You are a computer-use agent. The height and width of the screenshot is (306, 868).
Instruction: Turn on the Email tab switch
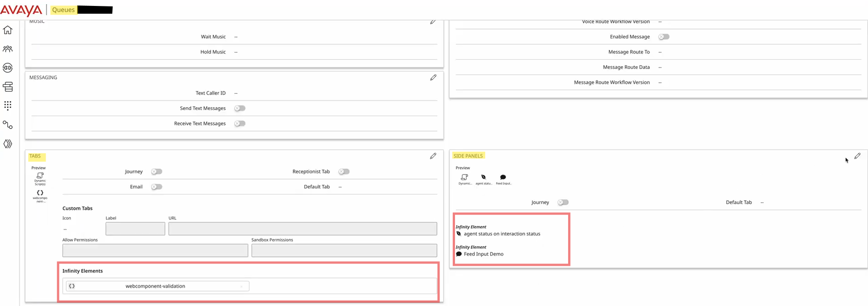[x=157, y=187]
